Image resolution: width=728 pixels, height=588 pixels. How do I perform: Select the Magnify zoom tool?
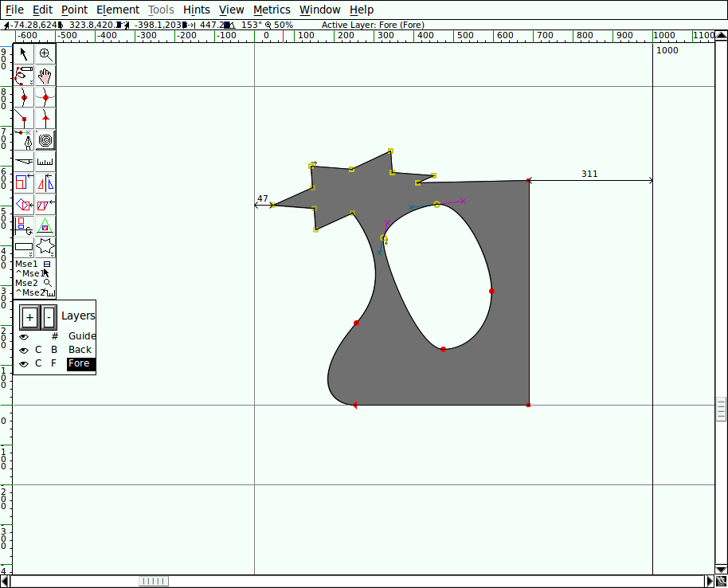click(45, 54)
